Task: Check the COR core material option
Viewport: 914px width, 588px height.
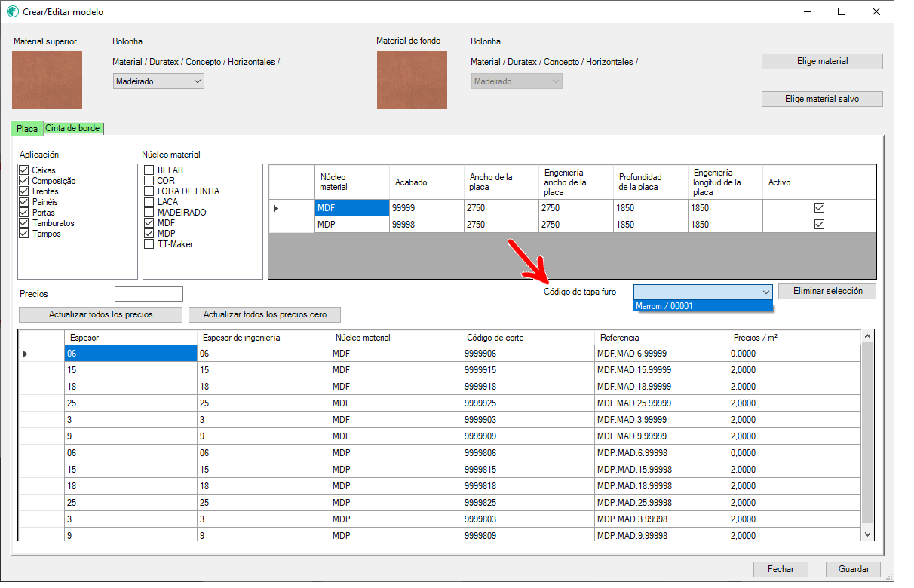Action: pyautogui.click(x=149, y=181)
